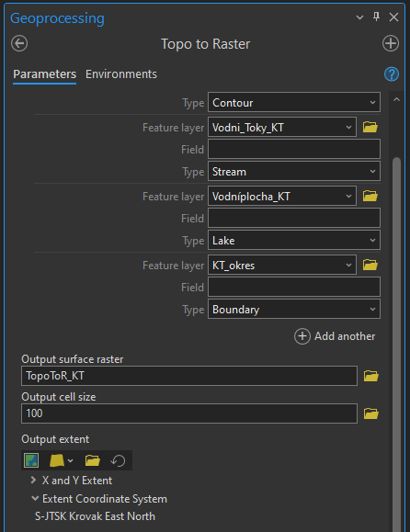Image resolution: width=410 pixels, height=532 pixels.
Task: Open the Geoprocessing pane options chevron
Action: coord(359,17)
